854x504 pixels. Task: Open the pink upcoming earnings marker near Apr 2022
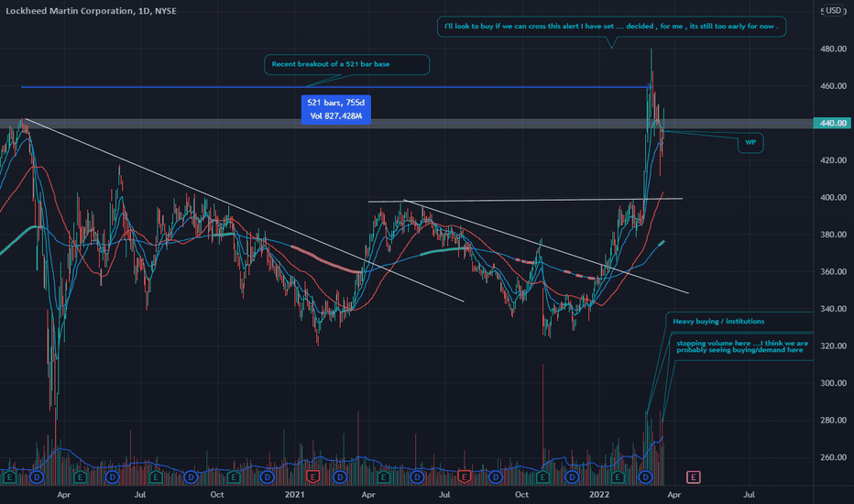[693, 477]
